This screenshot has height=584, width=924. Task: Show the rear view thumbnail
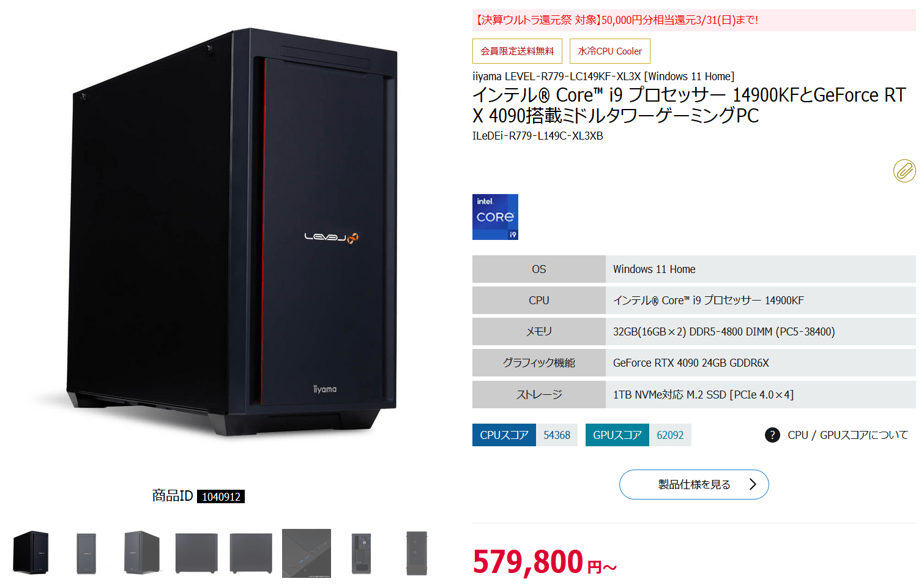click(362, 553)
